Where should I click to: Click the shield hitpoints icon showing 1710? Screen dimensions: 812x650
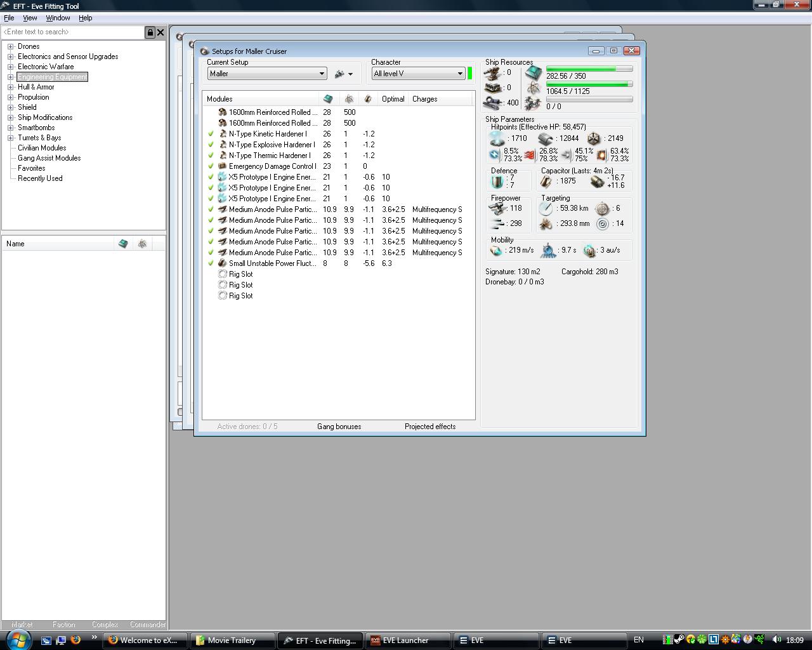pyautogui.click(x=497, y=138)
